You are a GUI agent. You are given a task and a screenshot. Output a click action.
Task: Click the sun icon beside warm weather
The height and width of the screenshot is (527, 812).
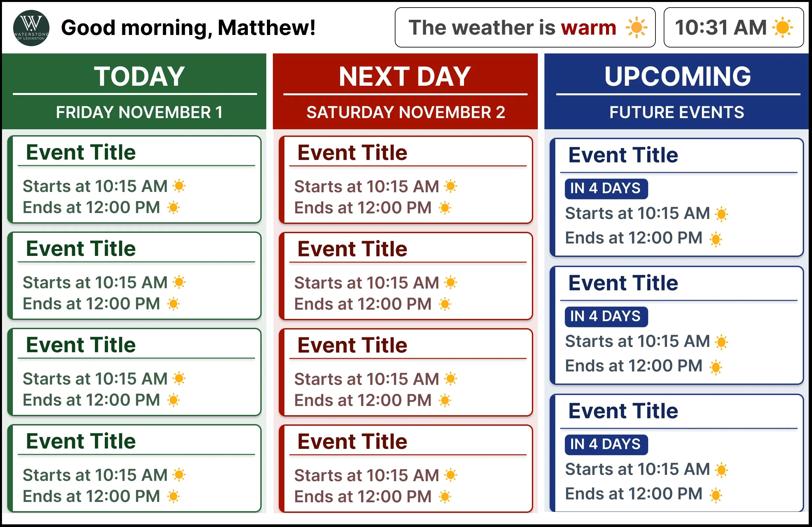point(636,27)
